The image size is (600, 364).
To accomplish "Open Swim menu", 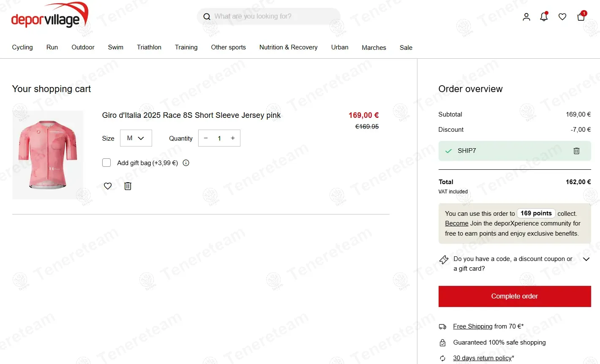I will [116, 47].
